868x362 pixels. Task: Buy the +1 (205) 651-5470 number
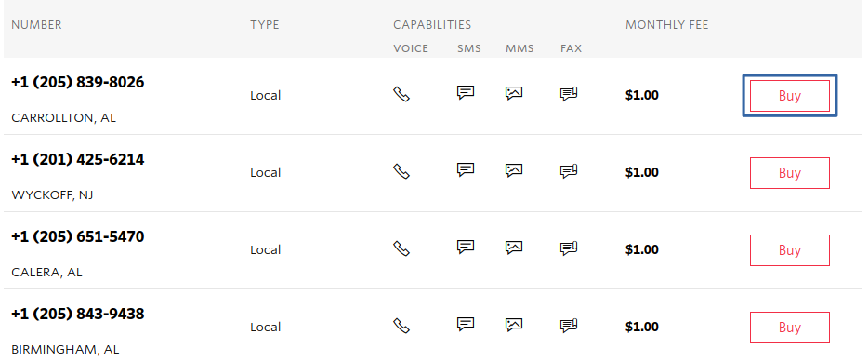click(789, 250)
